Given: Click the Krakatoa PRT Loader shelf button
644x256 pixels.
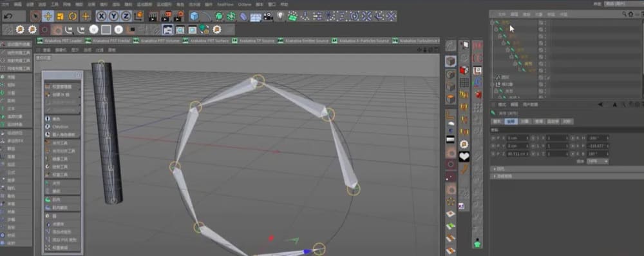Looking at the screenshot, I should pyautogui.click(x=60, y=41).
